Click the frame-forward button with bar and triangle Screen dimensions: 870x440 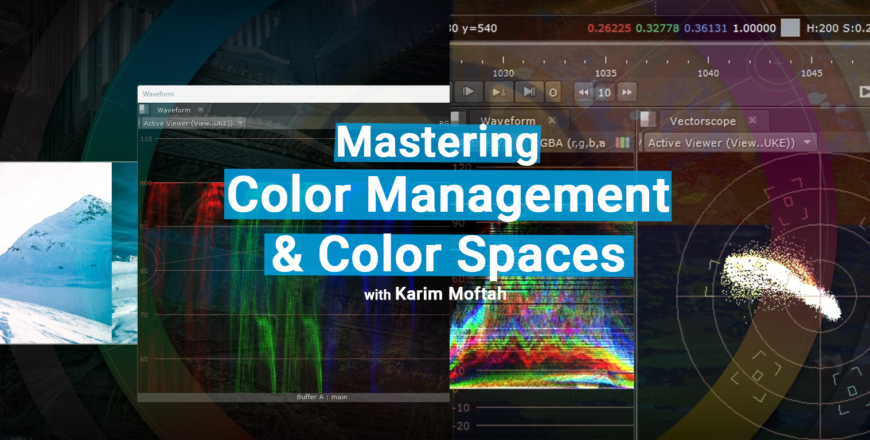pos(469,92)
